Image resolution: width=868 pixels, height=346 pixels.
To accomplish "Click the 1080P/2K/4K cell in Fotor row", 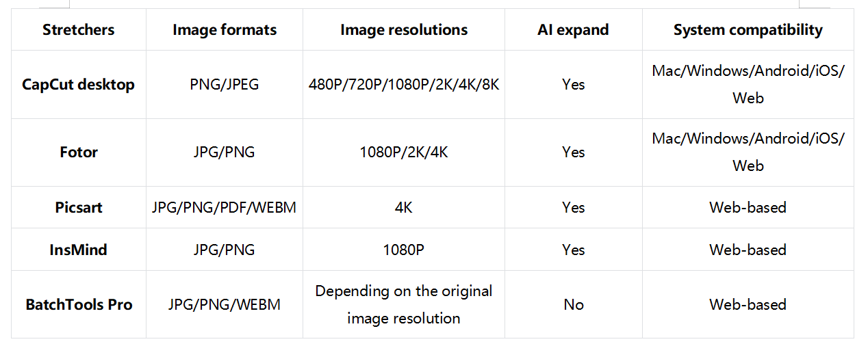I will coord(404,152).
